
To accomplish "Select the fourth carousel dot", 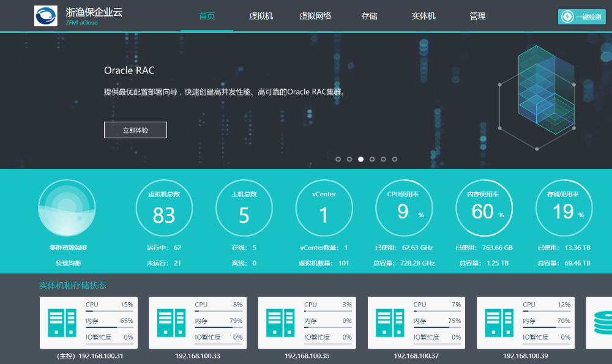I will pos(372,159).
